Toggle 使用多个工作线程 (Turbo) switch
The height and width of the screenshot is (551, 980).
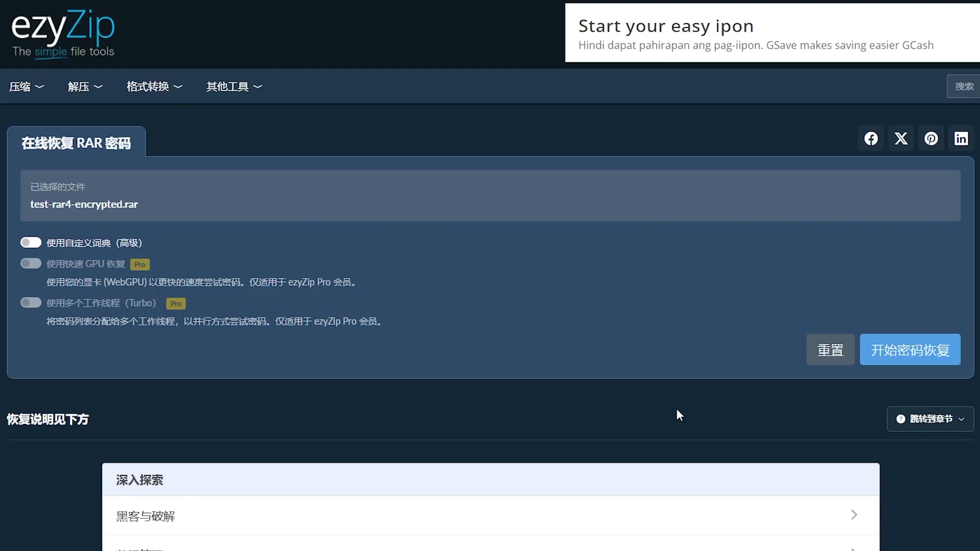click(x=31, y=303)
